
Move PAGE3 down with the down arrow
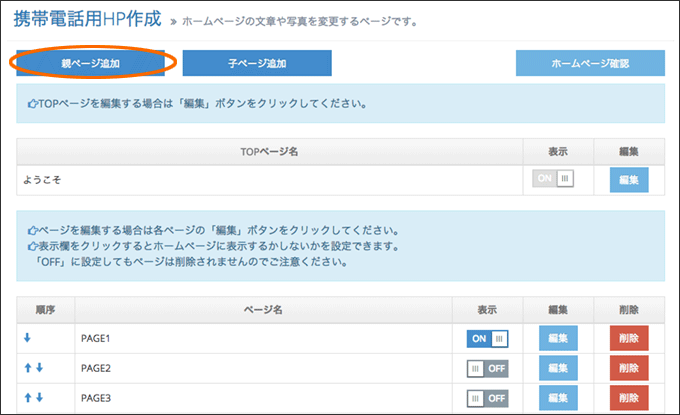click(39, 397)
